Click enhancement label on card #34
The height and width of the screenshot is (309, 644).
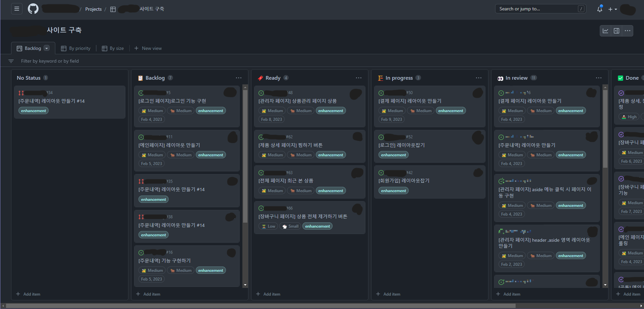point(34,111)
